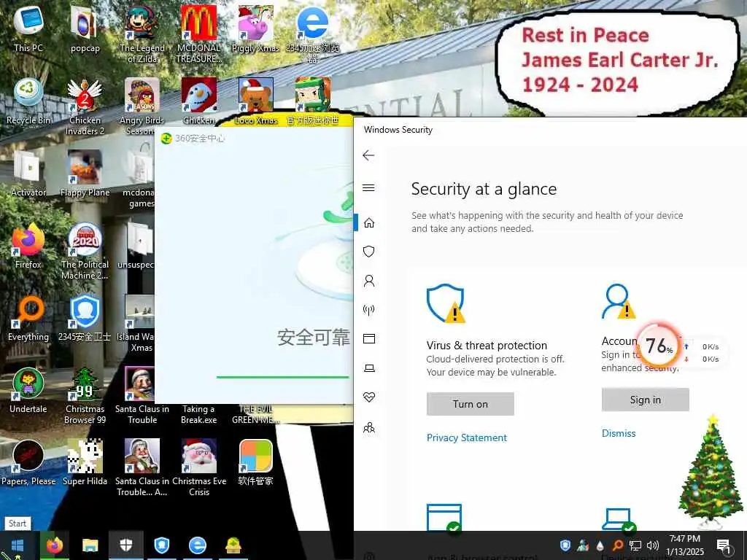Click the Christmas tree desktop widget
747x560 pixels.
pyautogui.click(x=710, y=472)
